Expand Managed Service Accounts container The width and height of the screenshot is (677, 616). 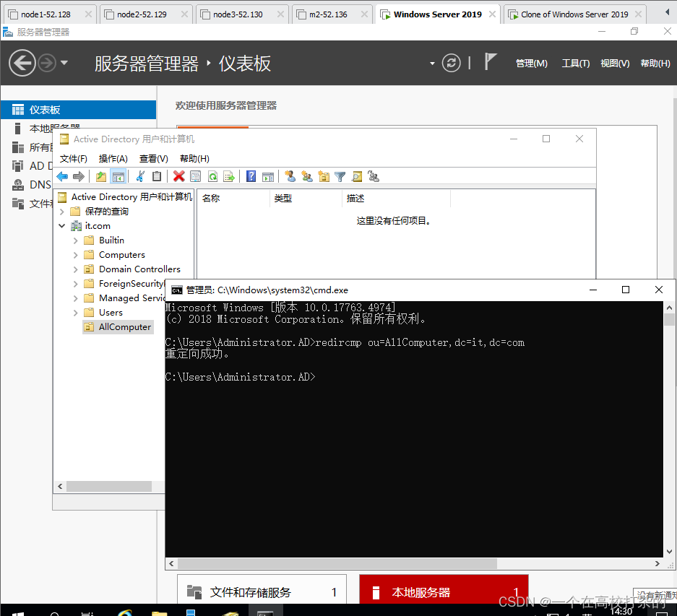pyautogui.click(x=76, y=298)
